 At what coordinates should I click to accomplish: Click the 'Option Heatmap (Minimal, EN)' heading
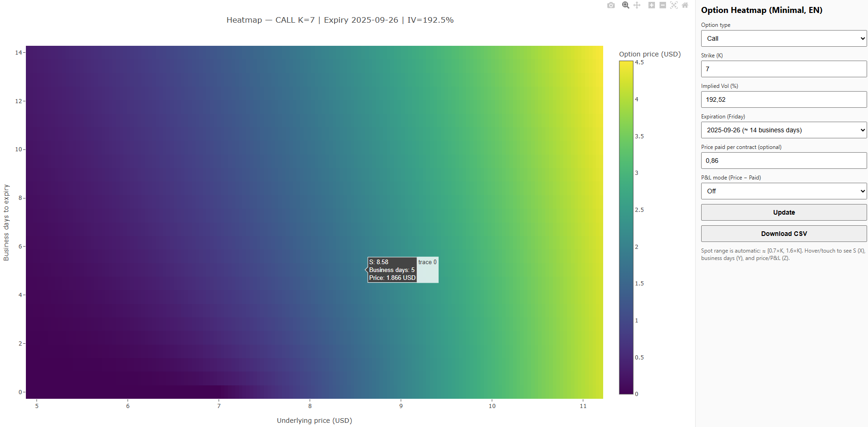point(762,10)
